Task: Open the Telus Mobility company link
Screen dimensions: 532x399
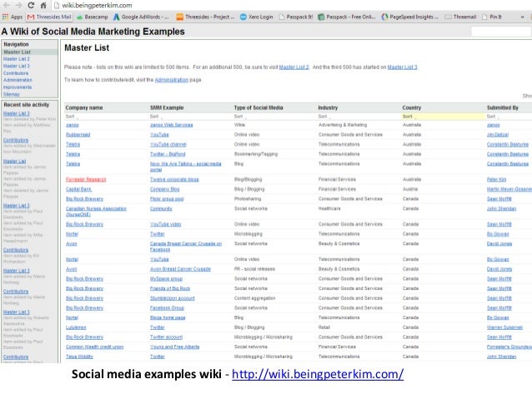Action: click(x=79, y=357)
